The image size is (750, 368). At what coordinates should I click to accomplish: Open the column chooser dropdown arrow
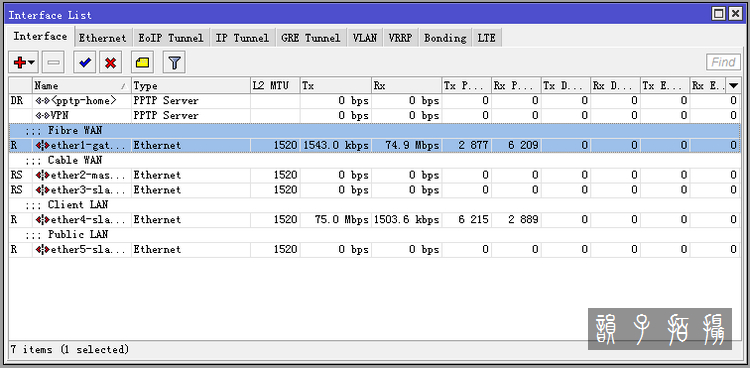pos(733,86)
